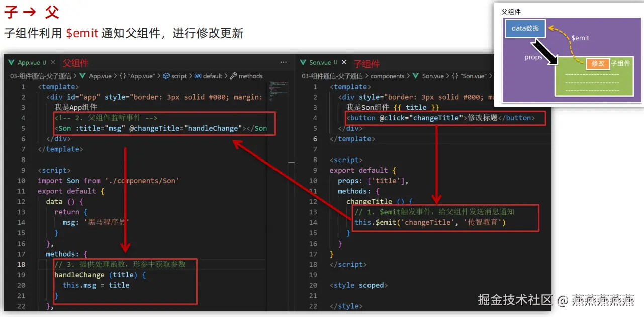Viewport: 644px width, 317px height.
Task: Close the App.vue tab
Action: pyautogui.click(x=53, y=63)
